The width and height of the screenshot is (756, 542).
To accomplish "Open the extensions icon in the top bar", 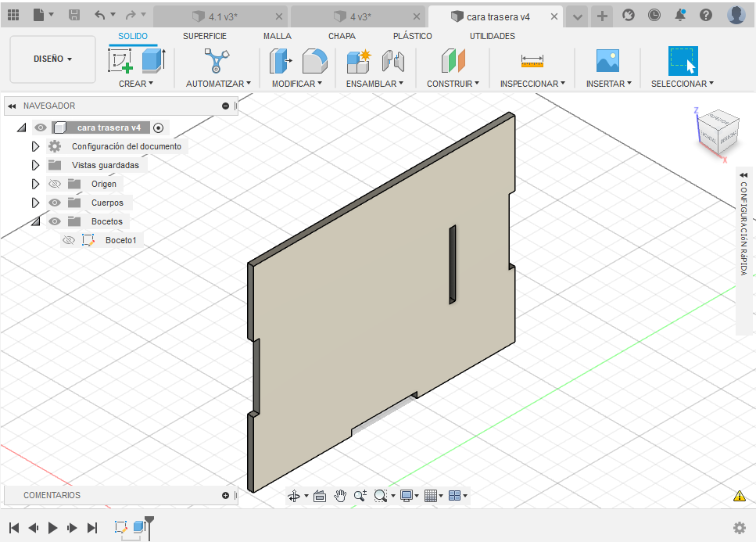I will 629,16.
